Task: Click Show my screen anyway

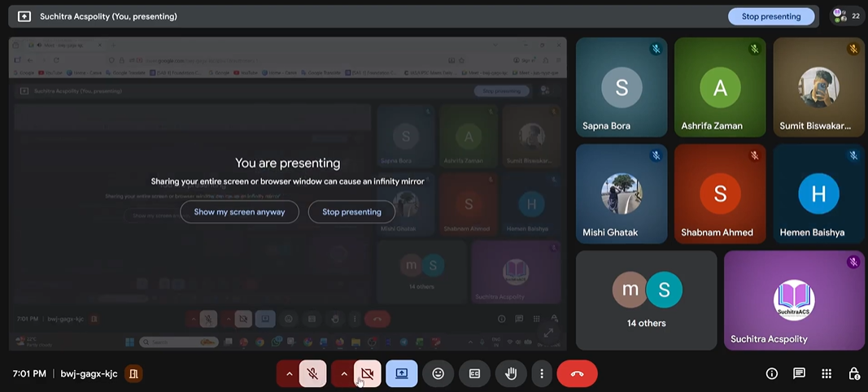Action: pos(239,211)
